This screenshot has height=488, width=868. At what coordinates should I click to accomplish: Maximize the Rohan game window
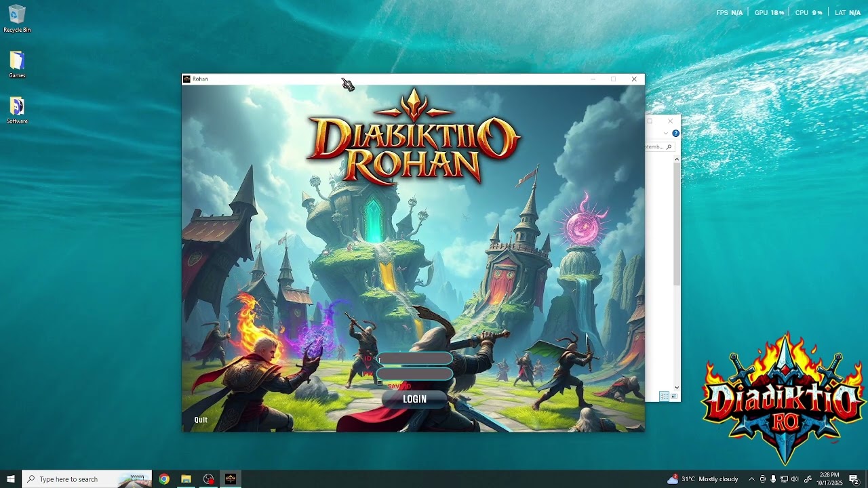(613, 79)
